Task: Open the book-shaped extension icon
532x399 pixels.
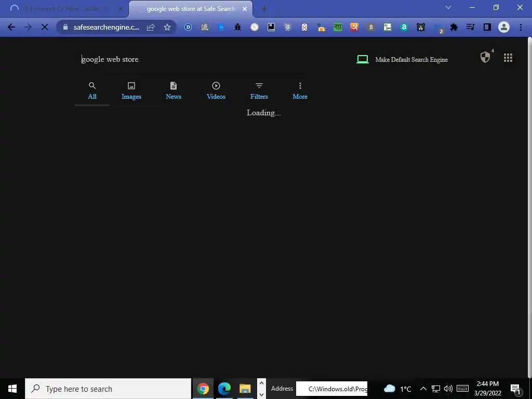Action: point(271,27)
